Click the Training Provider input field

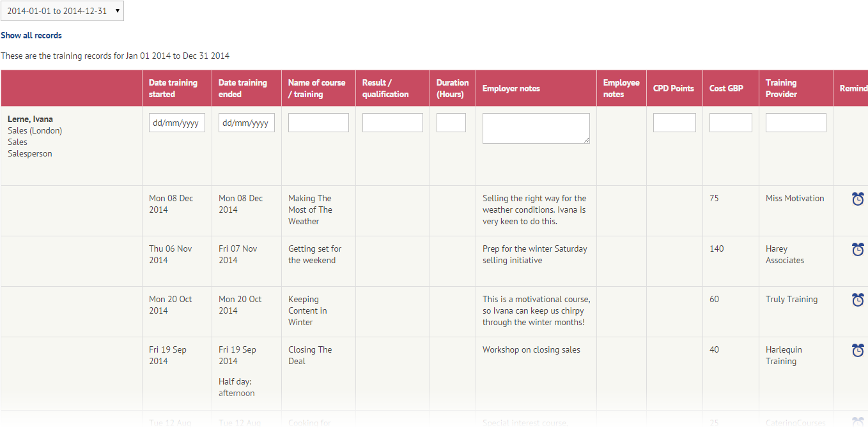tap(796, 123)
